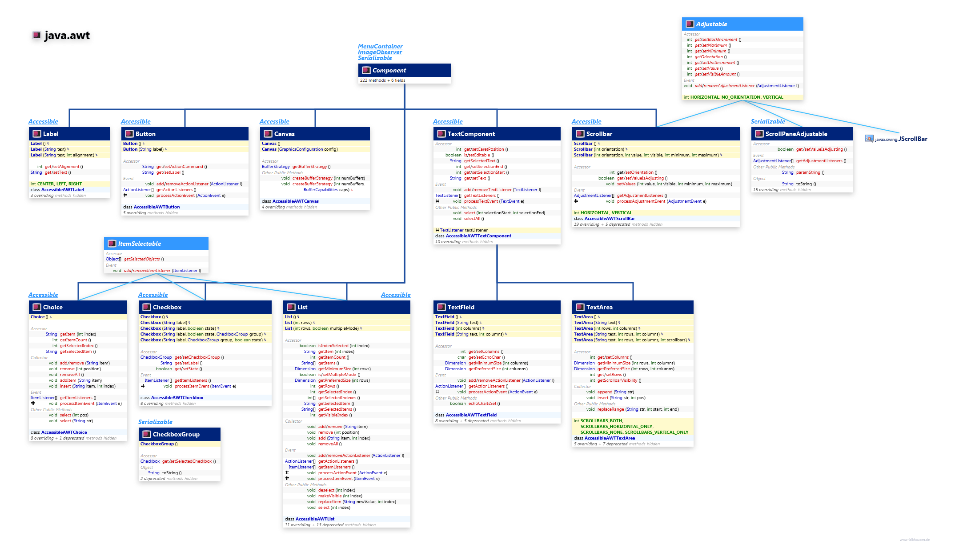Select the Choice class title

52,307
